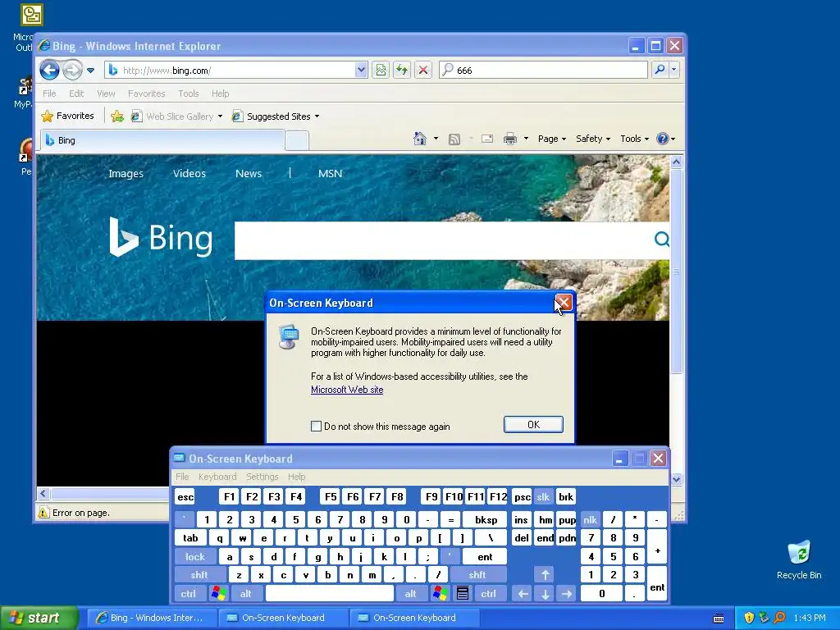The image size is (840, 630).
Task: Open the Settings menu in On-Screen Keyboard
Action: (262, 477)
